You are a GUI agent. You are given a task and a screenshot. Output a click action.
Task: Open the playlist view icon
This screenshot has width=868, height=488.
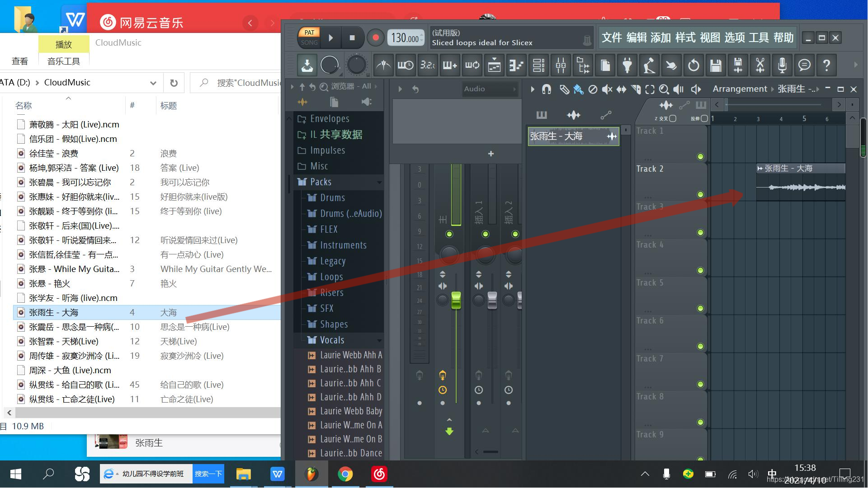pos(494,66)
